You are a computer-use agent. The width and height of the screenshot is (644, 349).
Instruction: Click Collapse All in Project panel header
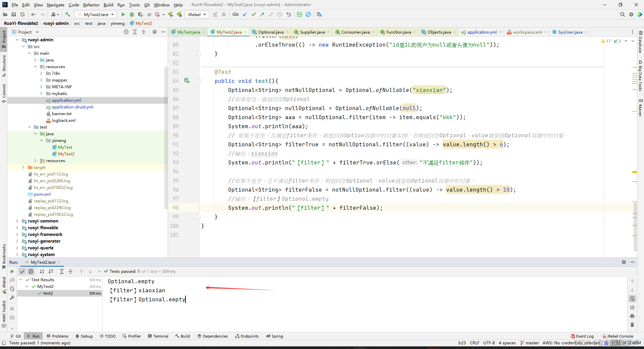pos(144,32)
